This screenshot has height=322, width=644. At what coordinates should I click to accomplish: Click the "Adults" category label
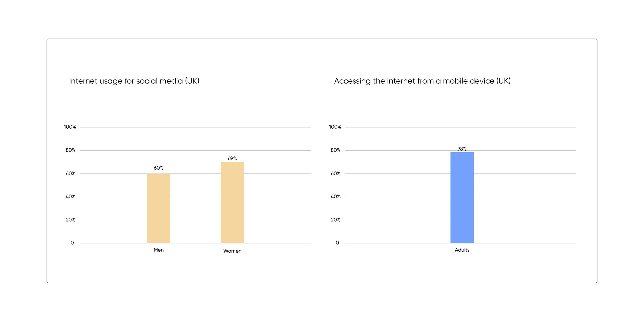coord(462,250)
